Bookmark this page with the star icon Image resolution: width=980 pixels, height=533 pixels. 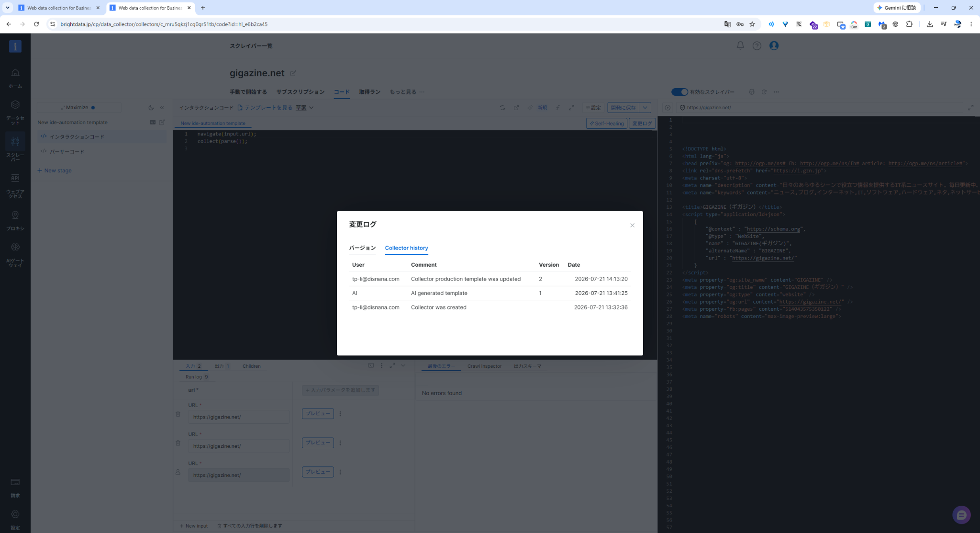pyautogui.click(x=752, y=24)
